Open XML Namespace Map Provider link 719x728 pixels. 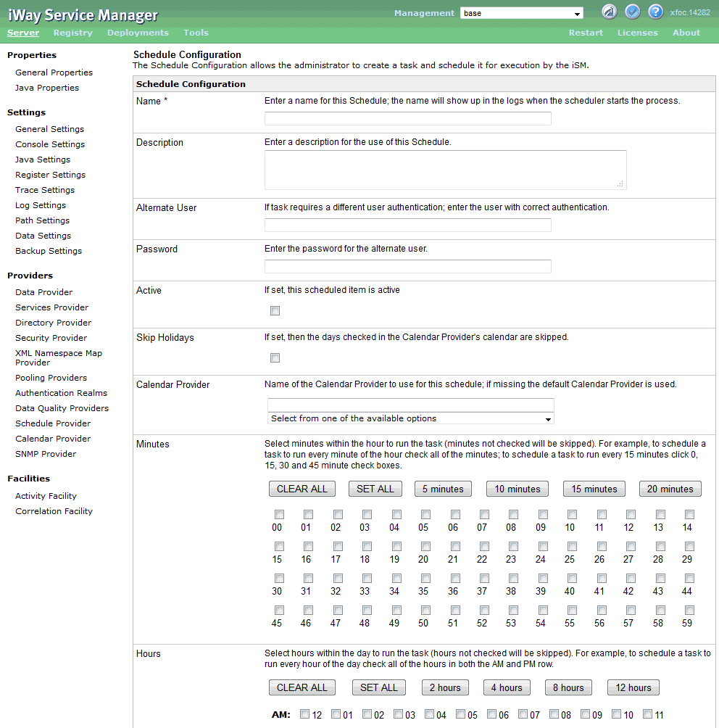coord(59,358)
